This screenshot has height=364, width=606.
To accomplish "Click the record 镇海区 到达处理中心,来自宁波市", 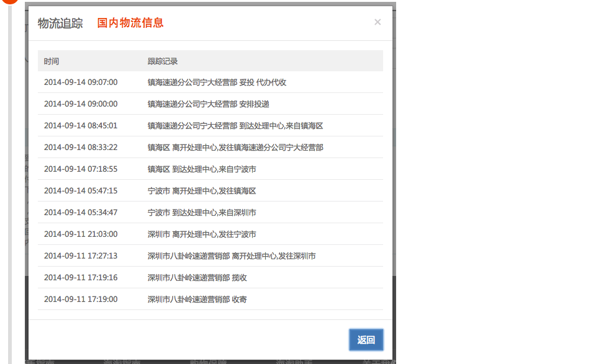I will (202, 169).
